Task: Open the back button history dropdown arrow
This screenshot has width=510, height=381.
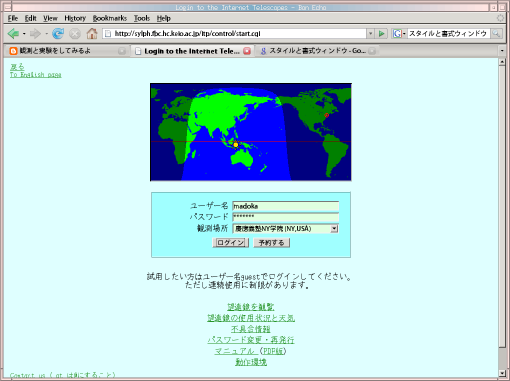Action: pyautogui.click(x=24, y=34)
